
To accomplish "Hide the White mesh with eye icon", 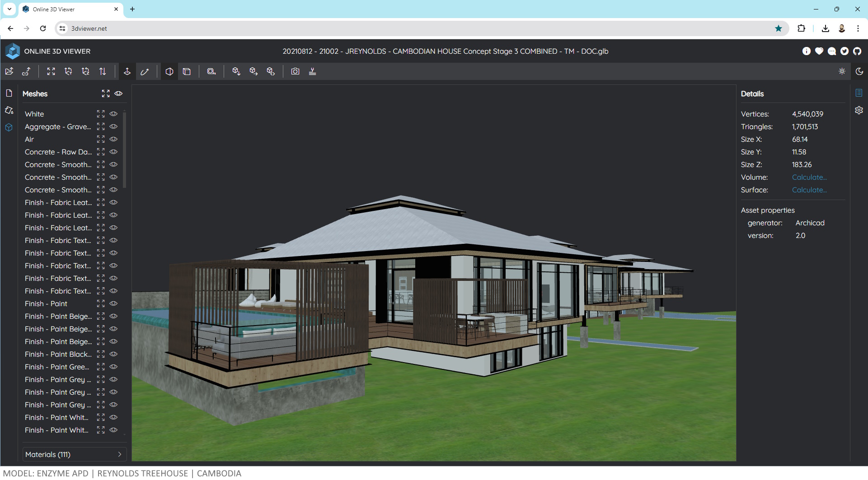I will click(114, 114).
